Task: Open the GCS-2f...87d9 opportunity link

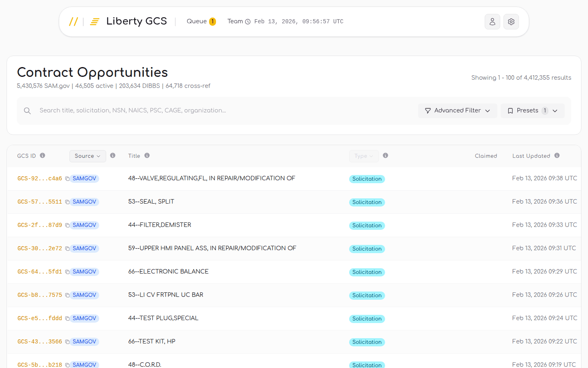Action: pos(39,225)
